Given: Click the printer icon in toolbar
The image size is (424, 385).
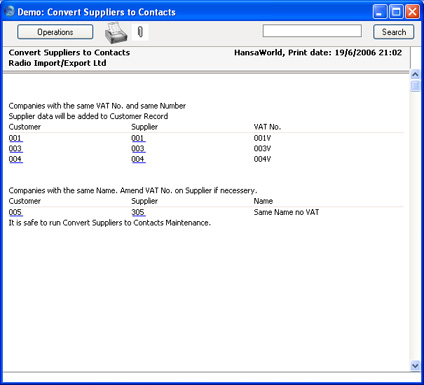Looking at the screenshot, I should coord(116,33).
